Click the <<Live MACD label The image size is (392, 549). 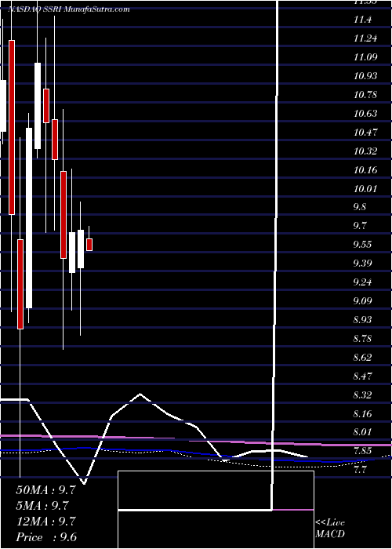point(330,529)
